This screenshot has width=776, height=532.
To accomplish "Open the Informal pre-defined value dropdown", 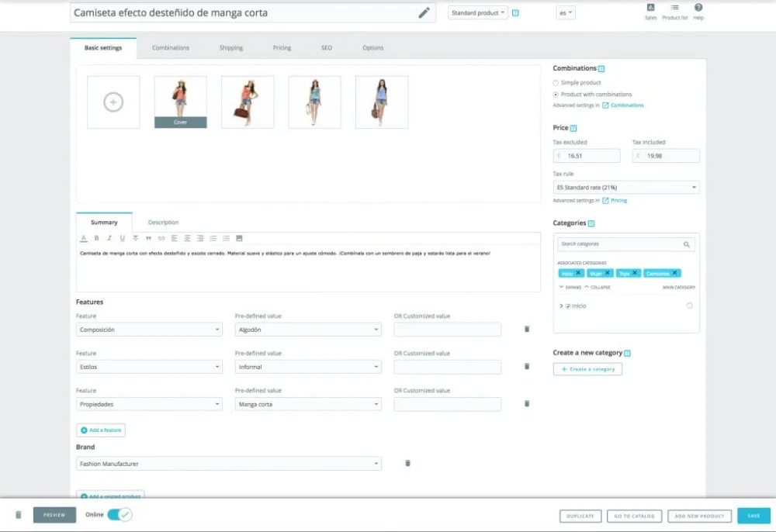I will [308, 367].
